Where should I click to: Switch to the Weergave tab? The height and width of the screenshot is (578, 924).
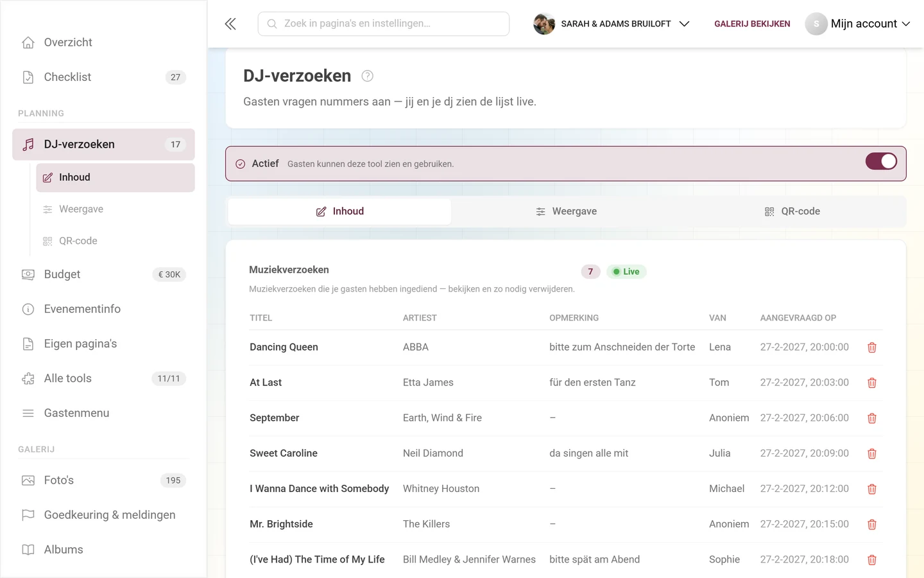566,211
